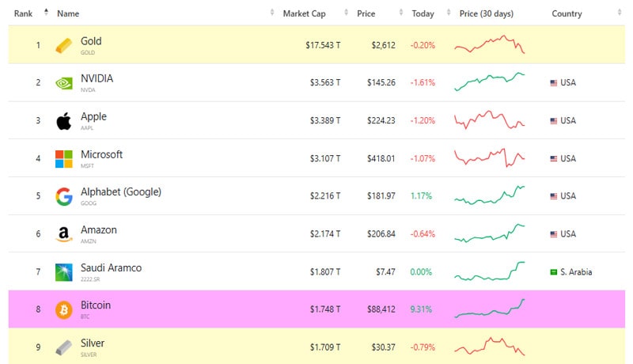Open the Bitcoin asset link
This screenshot has width=633, height=364.
click(x=95, y=305)
